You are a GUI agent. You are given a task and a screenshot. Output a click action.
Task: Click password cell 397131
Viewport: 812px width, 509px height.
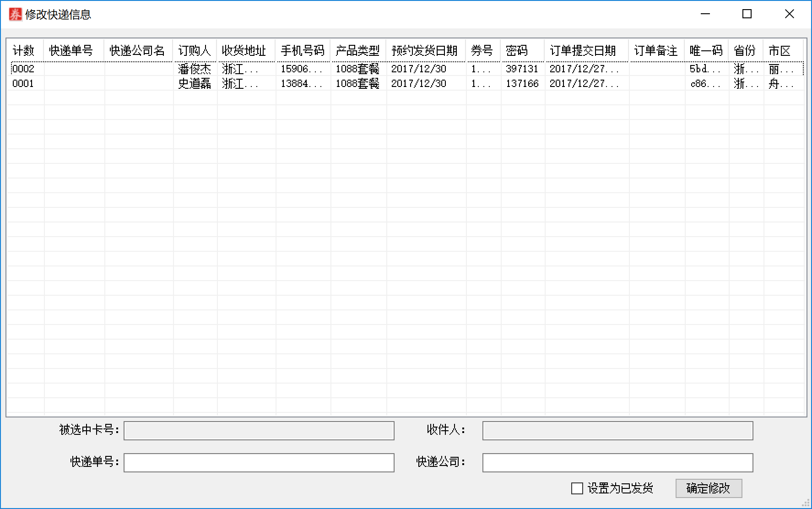coord(522,69)
